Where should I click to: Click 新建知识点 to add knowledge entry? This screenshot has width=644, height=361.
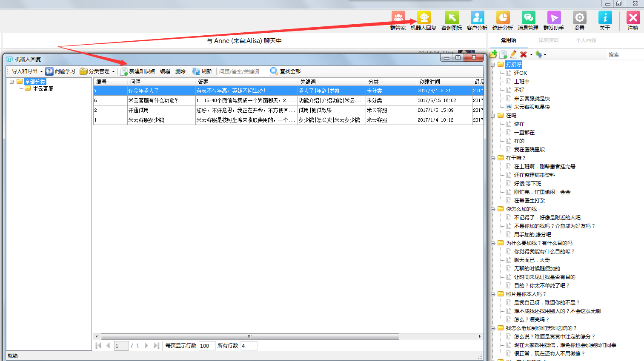138,71
